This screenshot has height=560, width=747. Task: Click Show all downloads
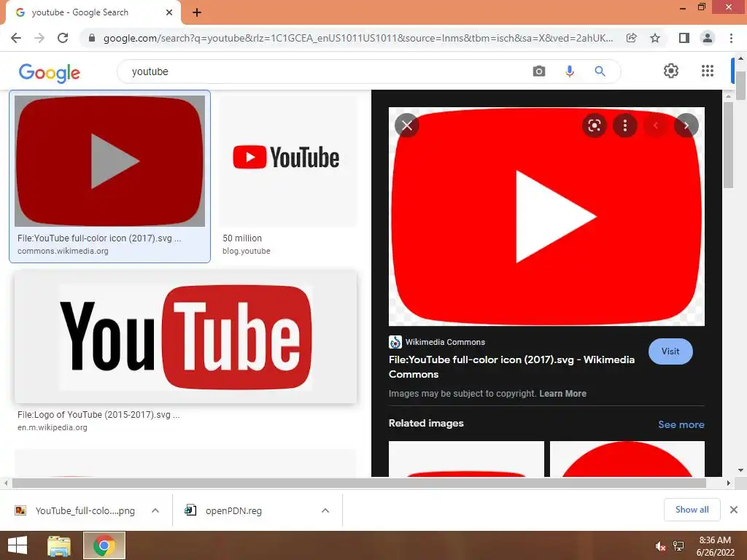tap(692, 510)
